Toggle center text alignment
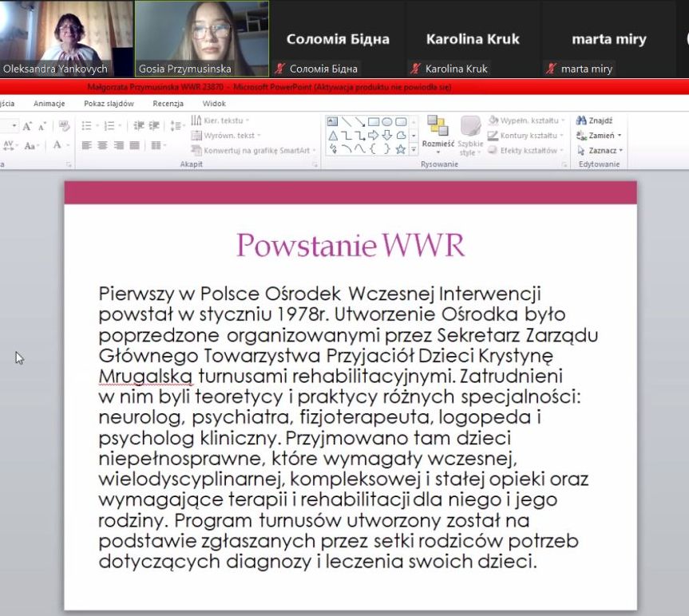The width and height of the screenshot is (689, 616). (x=102, y=145)
